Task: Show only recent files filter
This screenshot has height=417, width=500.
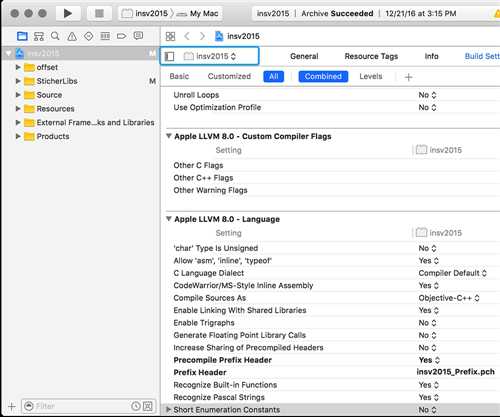Action: (135, 406)
